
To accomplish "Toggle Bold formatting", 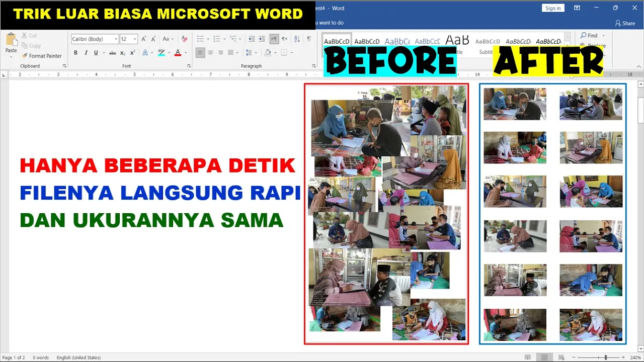I will pyautogui.click(x=75, y=53).
